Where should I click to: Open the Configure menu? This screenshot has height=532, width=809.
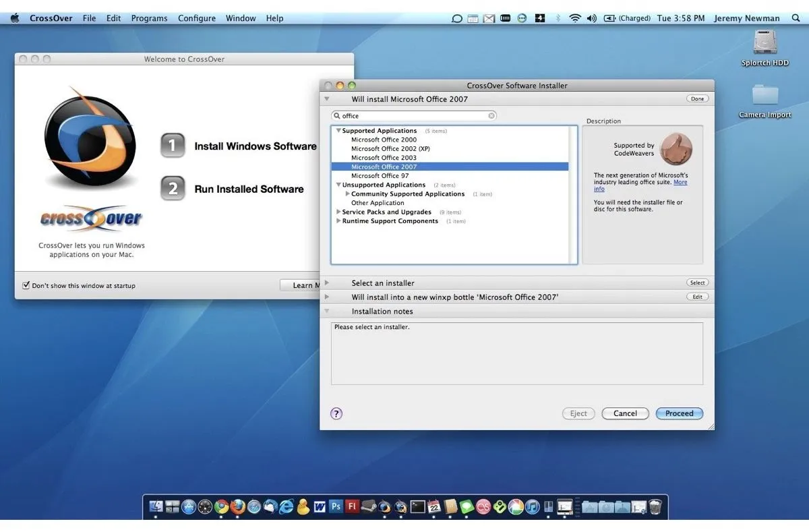tap(197, 18)
